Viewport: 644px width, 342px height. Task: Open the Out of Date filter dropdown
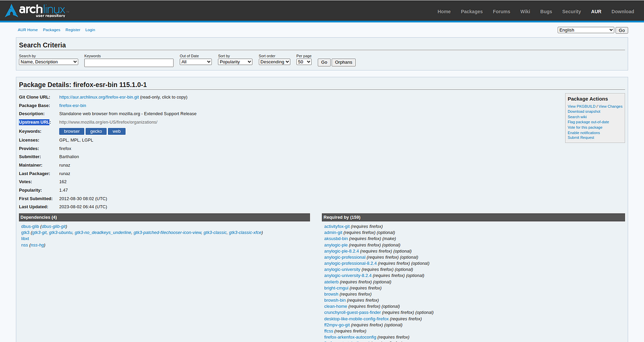(195, 61)
